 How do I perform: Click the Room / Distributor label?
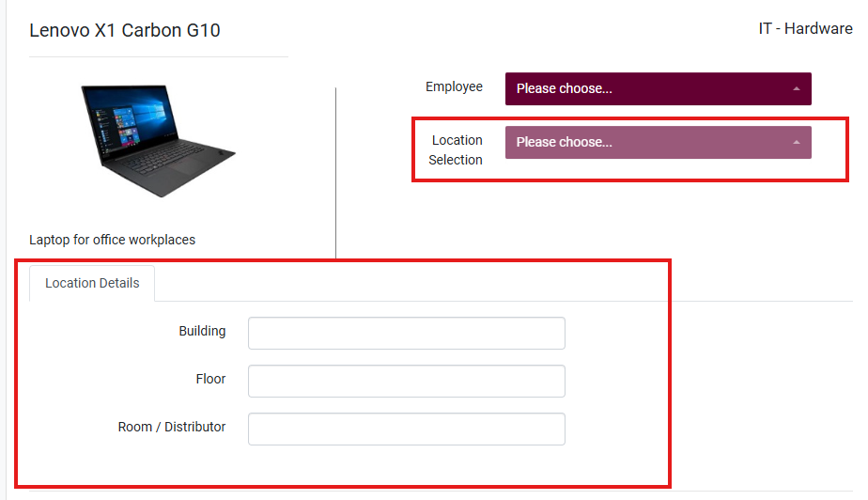172,427
